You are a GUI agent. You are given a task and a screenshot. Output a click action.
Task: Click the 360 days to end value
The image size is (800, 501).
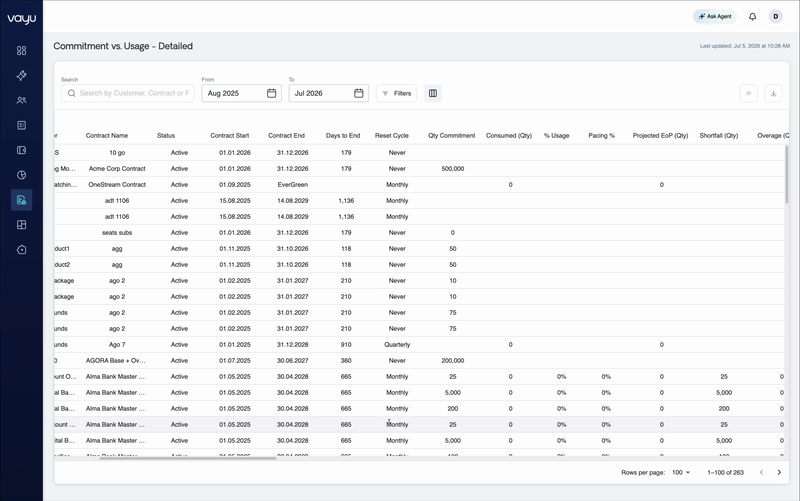pos(346,361)
